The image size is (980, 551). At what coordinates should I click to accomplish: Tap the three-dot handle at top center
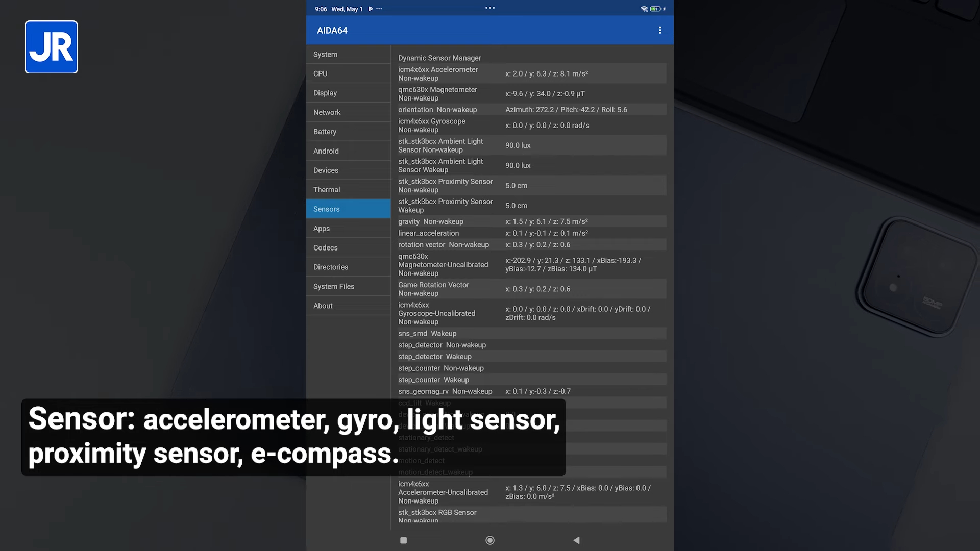click(490, 8)
